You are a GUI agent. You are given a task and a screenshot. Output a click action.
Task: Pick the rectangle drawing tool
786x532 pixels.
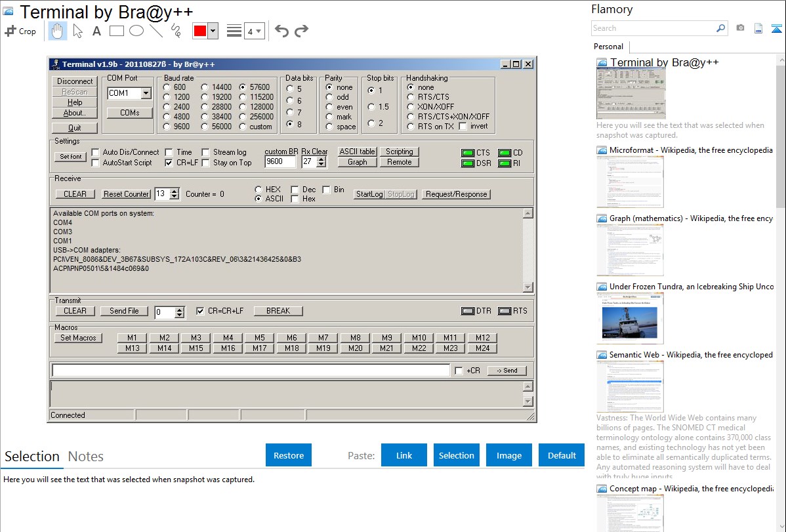(x=116, y=31)
